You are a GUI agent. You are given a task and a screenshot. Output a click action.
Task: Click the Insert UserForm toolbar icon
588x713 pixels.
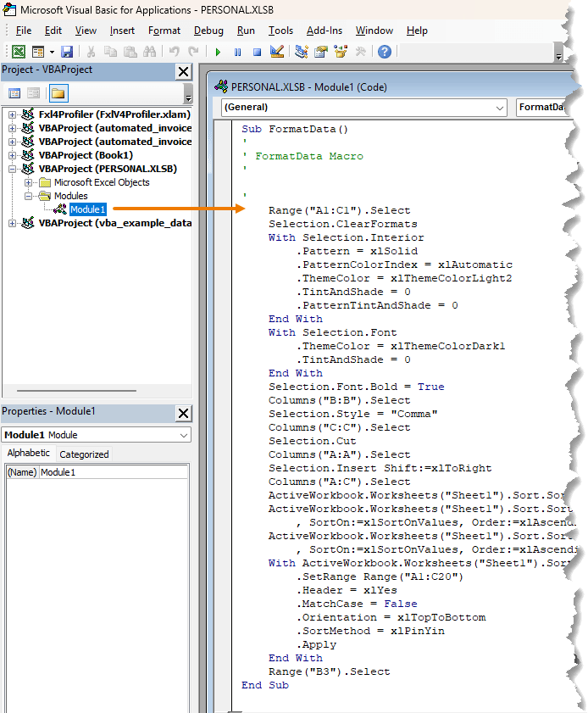[38, 52]
